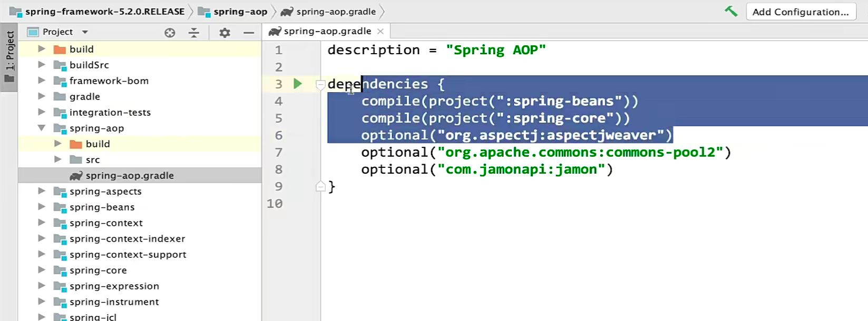Click the green hammer Build Project icon
Screen dimensions: 868x321
click(x=730, y=11)
